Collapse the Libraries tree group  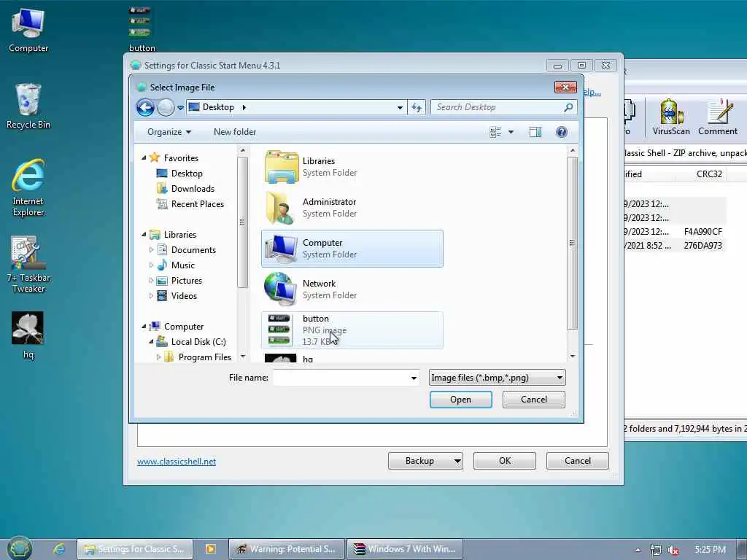coord(144,234)
